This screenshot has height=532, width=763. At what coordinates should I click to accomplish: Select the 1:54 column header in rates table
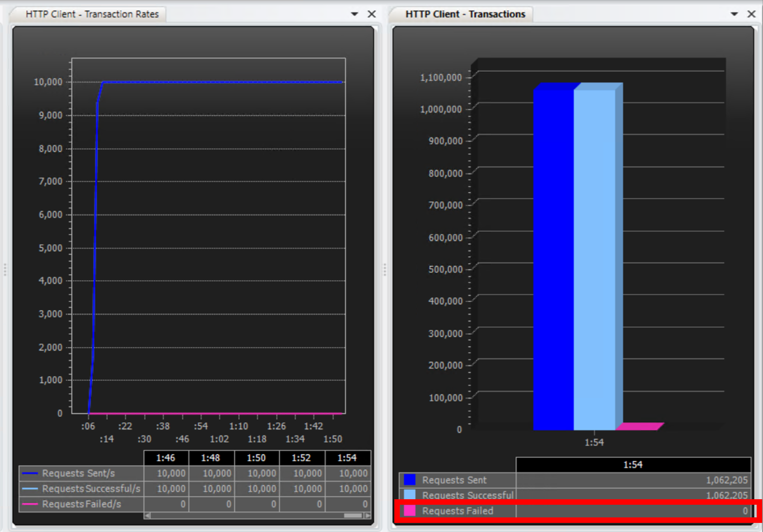(347, 458)
